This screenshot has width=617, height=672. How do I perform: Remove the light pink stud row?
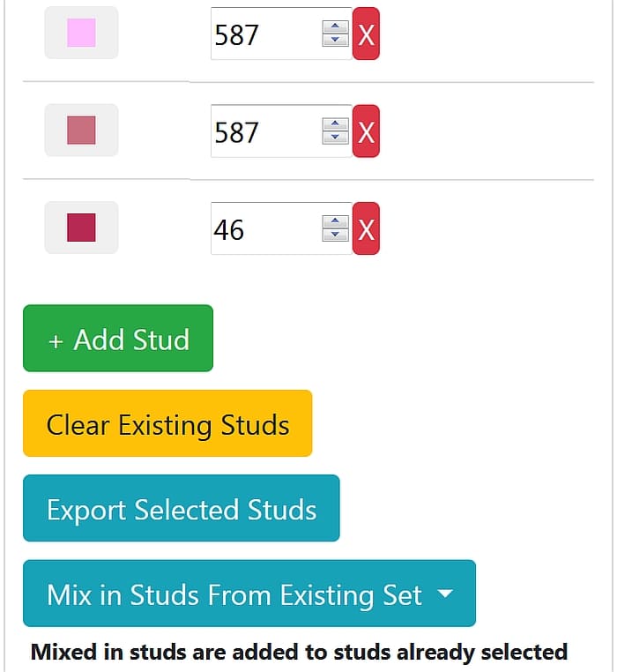[366, 34]
